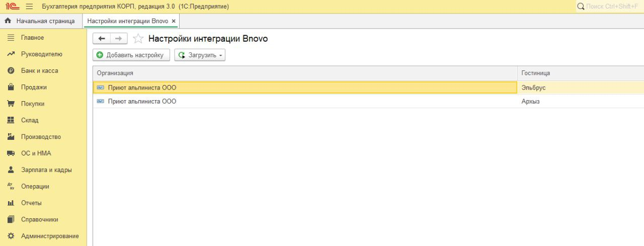644x246 pixels.
Task: Select the Архыз hotel cell
Action: 581,102
